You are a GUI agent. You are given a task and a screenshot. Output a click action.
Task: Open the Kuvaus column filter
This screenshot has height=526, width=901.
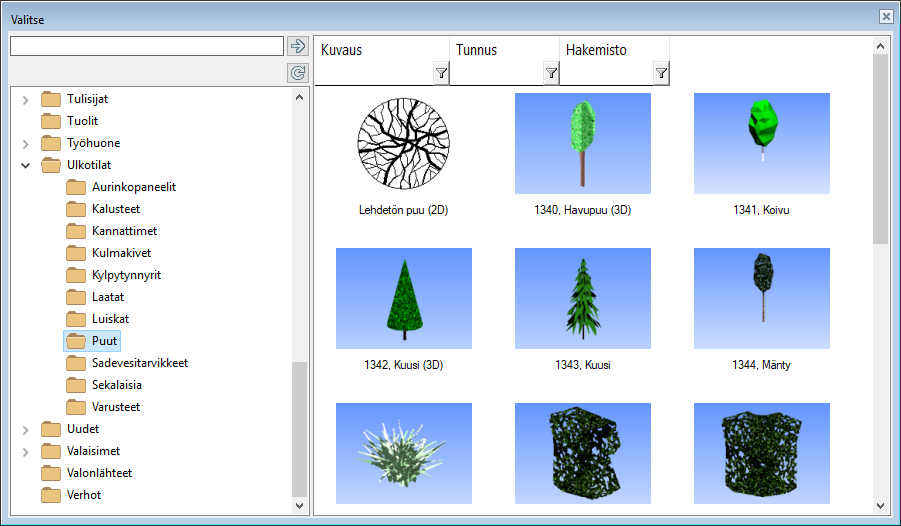point(441,73)
